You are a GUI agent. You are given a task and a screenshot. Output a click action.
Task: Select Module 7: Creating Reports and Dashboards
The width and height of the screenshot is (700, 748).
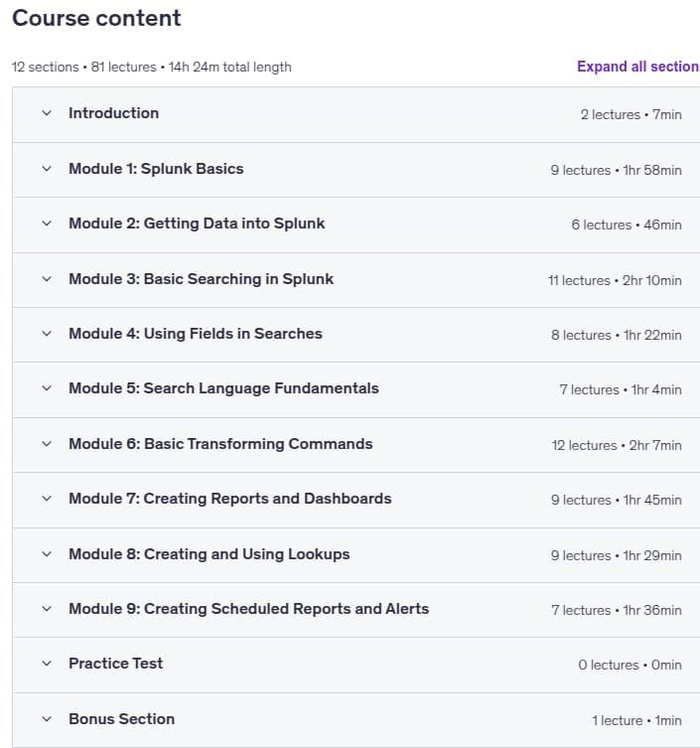coord(230,499)
